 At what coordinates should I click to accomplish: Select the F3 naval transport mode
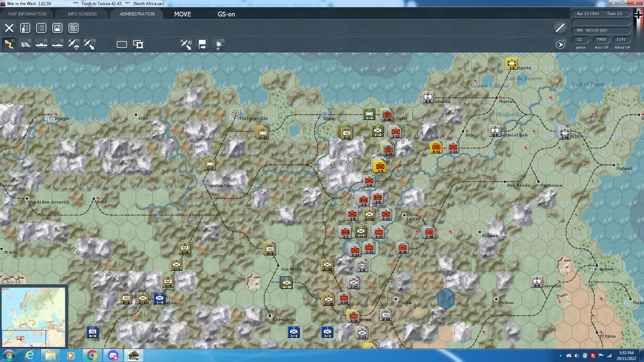click(41, 44)
